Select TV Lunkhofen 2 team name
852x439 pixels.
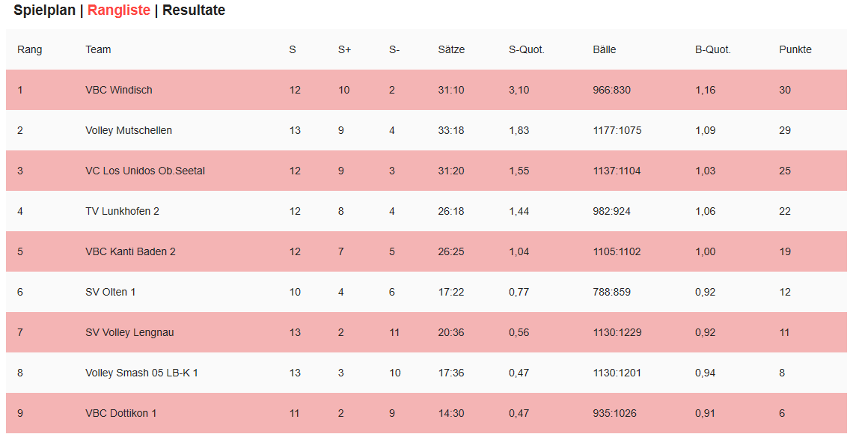tap(122, 211)
